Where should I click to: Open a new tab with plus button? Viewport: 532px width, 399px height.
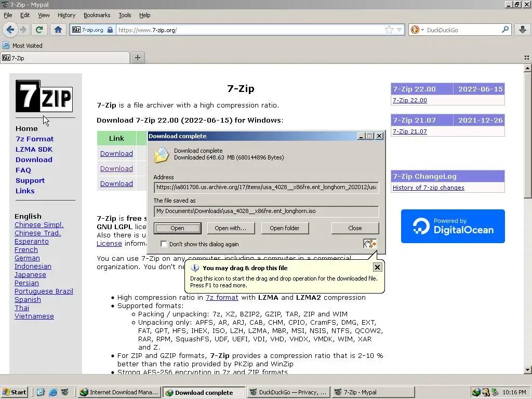coord(137,58)
